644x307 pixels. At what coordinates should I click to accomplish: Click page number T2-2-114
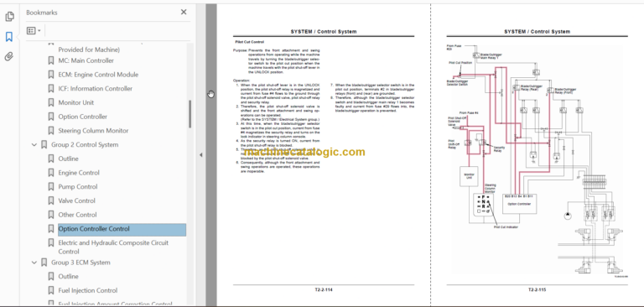324,289
